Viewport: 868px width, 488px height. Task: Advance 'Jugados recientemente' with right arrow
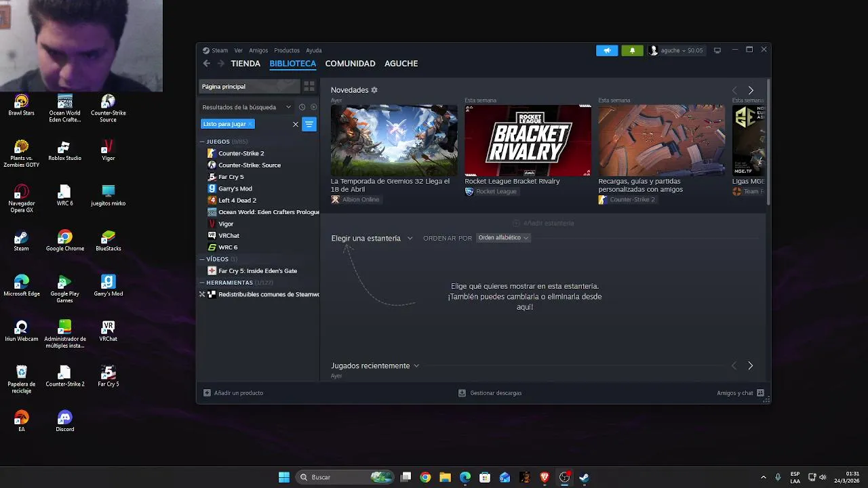click(750, 365)
